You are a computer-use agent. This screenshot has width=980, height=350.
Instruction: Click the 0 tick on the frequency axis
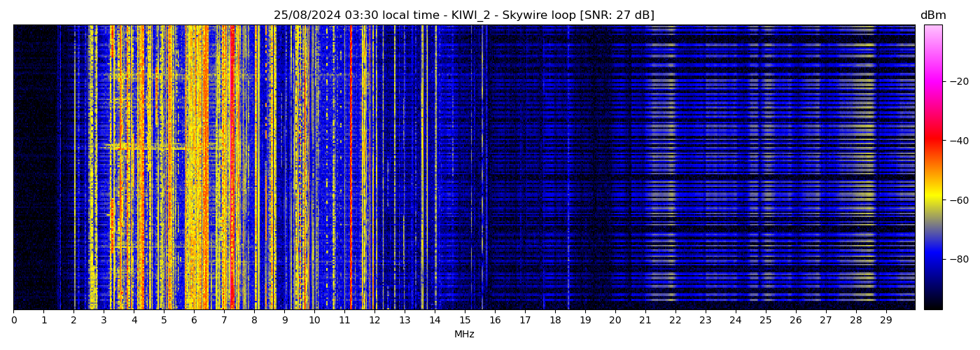[x=13, y=320]
